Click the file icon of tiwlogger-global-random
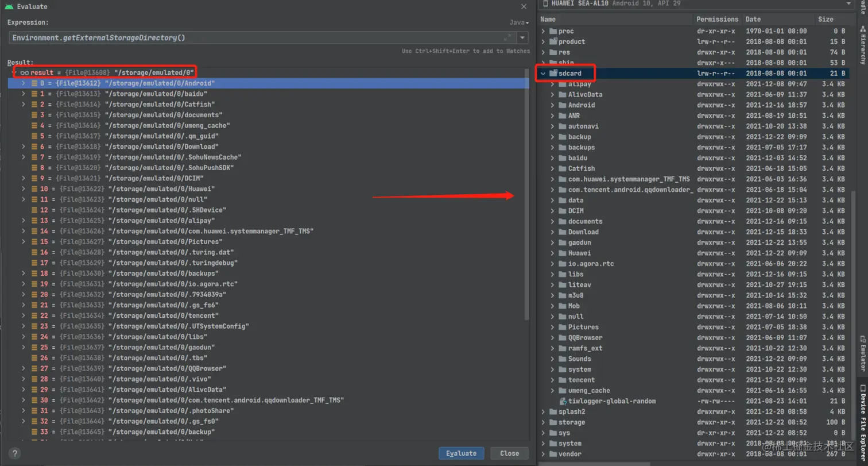The image size is (868, 466). (563, 401)
